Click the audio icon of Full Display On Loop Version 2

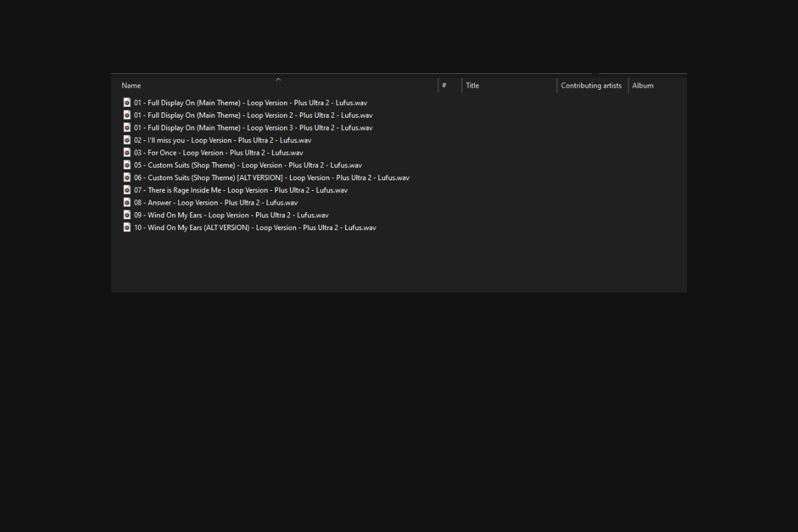[x=127, y=115]
